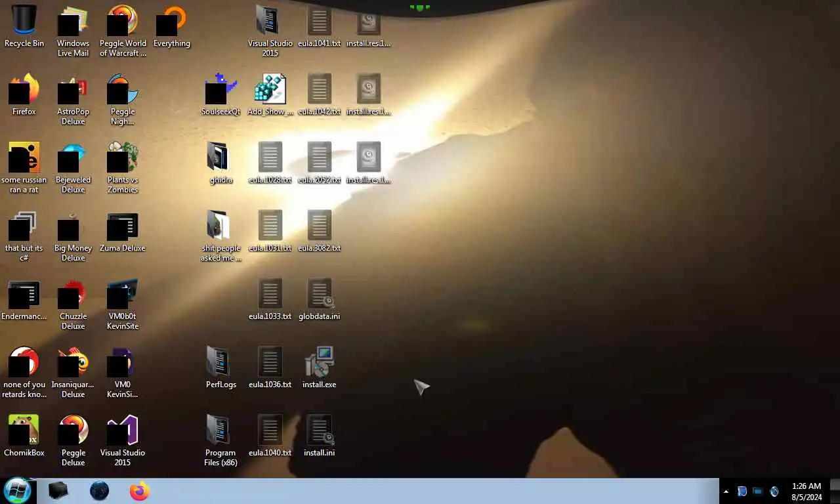
Task: Open the Windows Start menu
Action: point(17,490)
